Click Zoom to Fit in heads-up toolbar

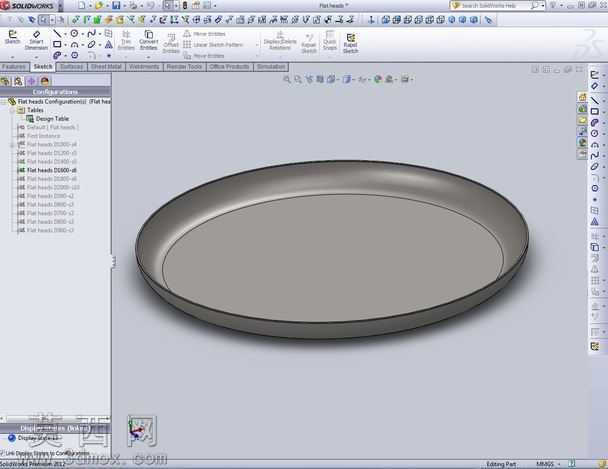click(287, 79)
